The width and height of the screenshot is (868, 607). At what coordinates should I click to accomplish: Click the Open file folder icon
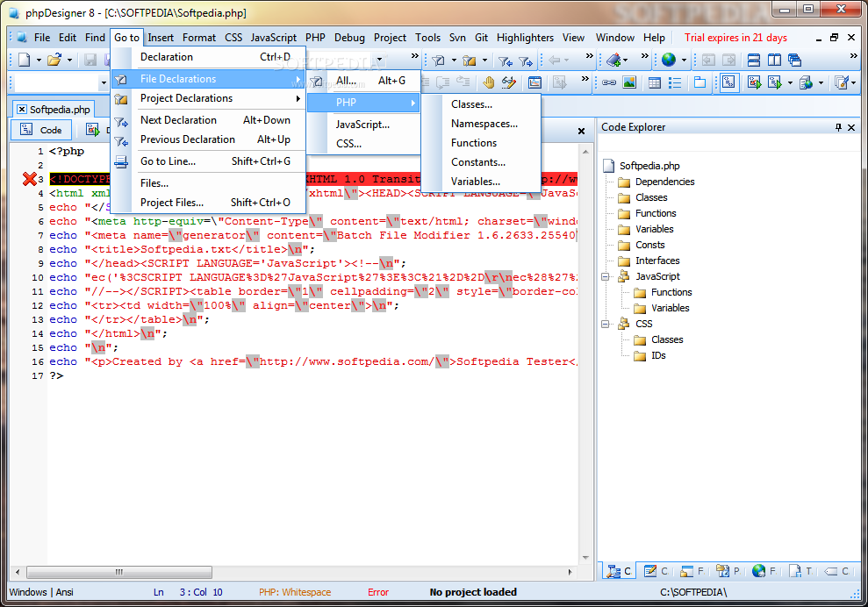(54, 60)
